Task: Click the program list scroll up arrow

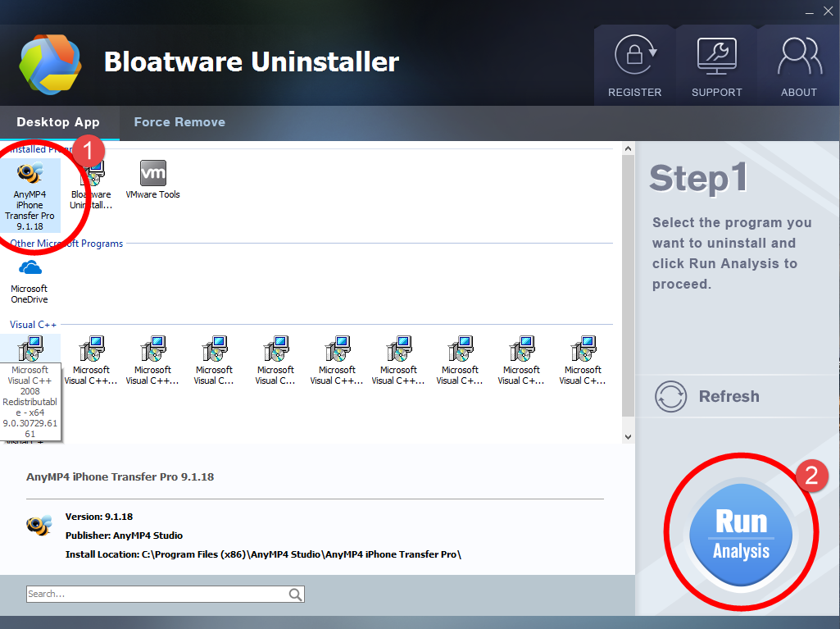Action: point(628,148)
